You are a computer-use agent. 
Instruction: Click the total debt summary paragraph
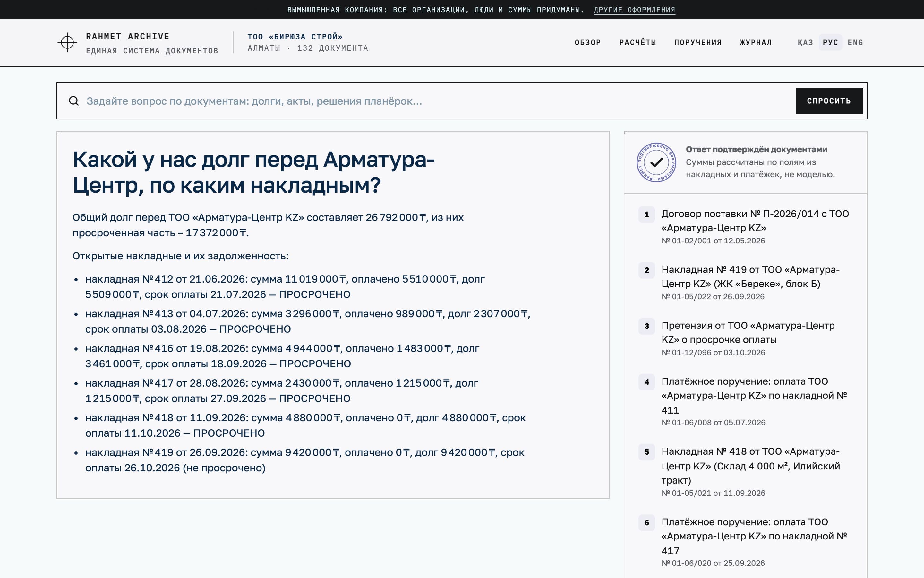[x=268, y=225]
